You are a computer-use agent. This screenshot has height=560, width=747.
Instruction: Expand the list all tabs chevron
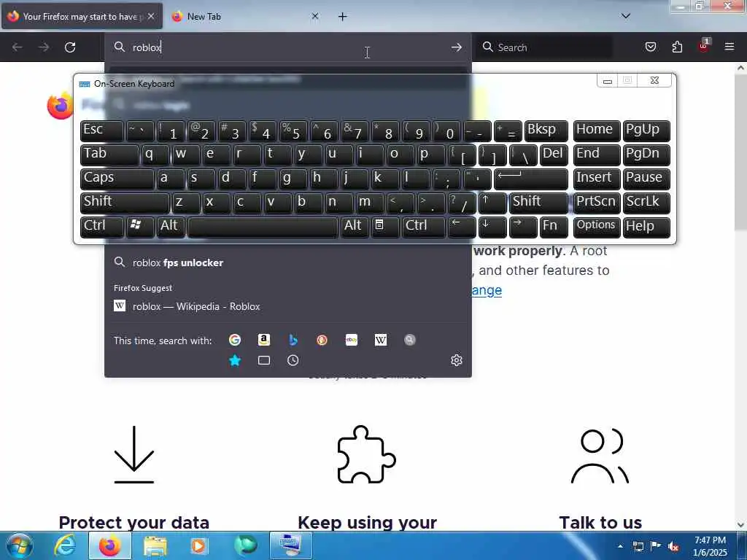click(x=626, y=16)
